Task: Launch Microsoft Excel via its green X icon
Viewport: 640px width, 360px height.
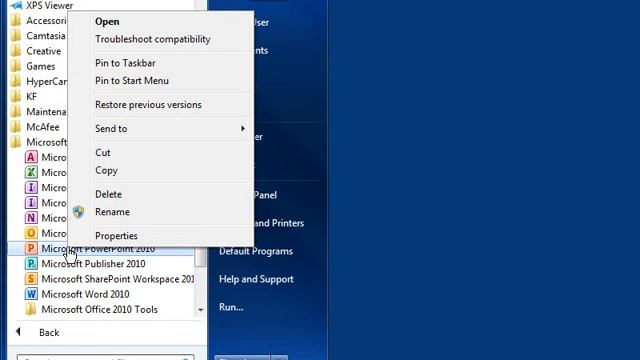Action: pyautogui.click(x=31, y=172)
